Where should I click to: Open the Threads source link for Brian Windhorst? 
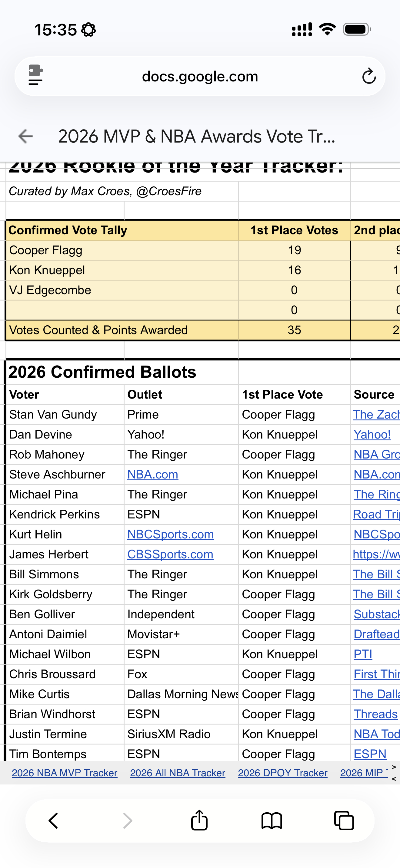click(x=375, y=714)
